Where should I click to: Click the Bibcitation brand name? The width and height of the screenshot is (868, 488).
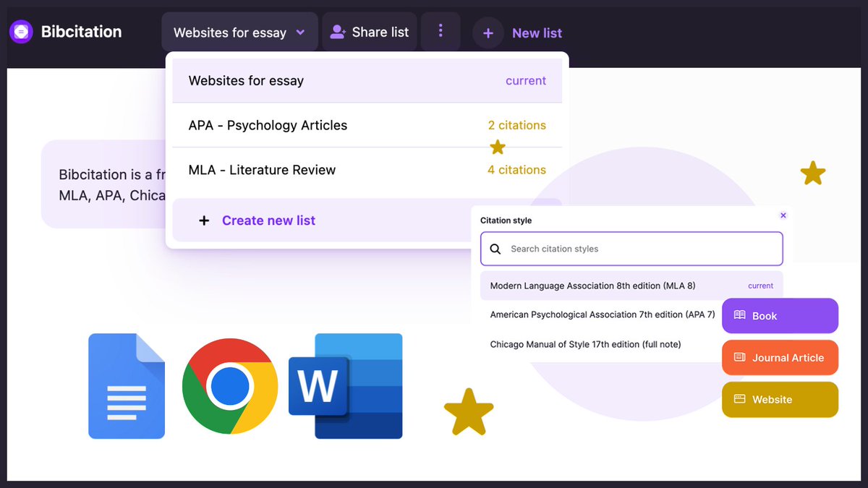click(81, 32)
